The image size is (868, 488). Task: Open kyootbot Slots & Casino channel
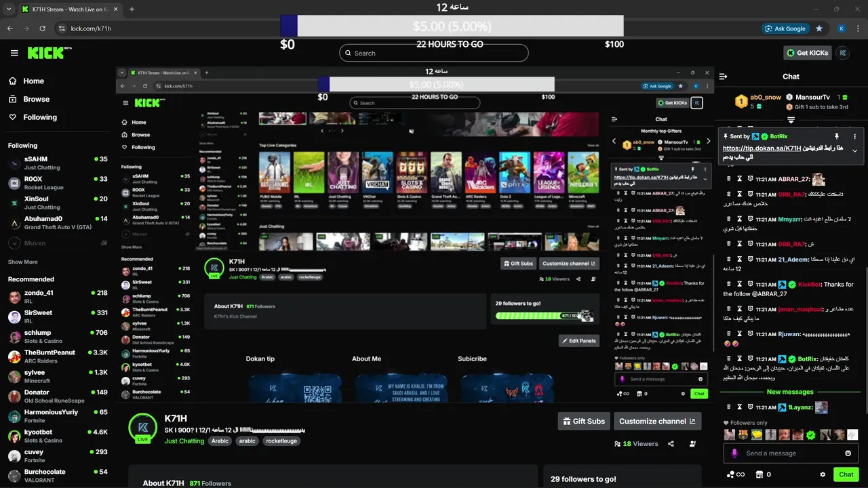click(58, 436)
